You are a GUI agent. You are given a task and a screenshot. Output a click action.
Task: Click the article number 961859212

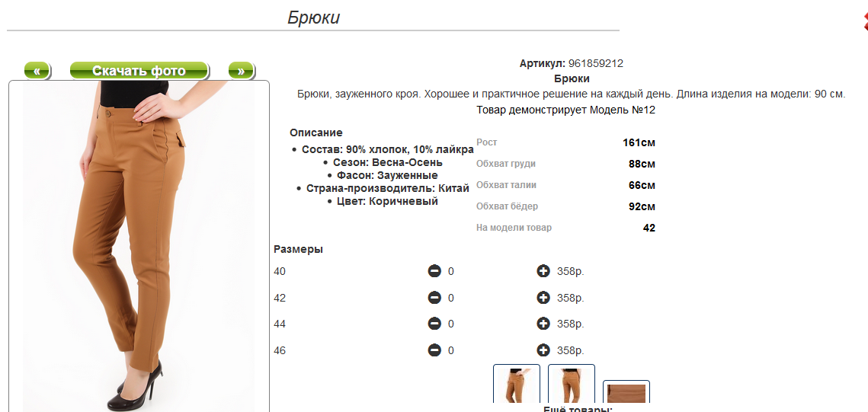[x=596, y=64]
